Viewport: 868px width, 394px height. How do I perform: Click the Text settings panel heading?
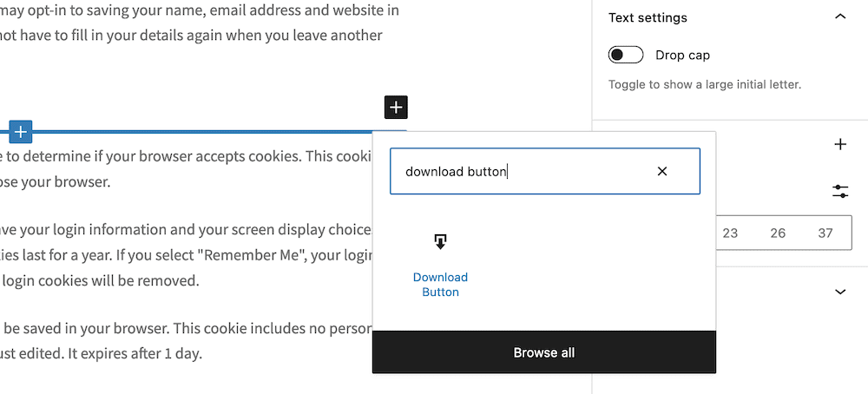point(648,17)
